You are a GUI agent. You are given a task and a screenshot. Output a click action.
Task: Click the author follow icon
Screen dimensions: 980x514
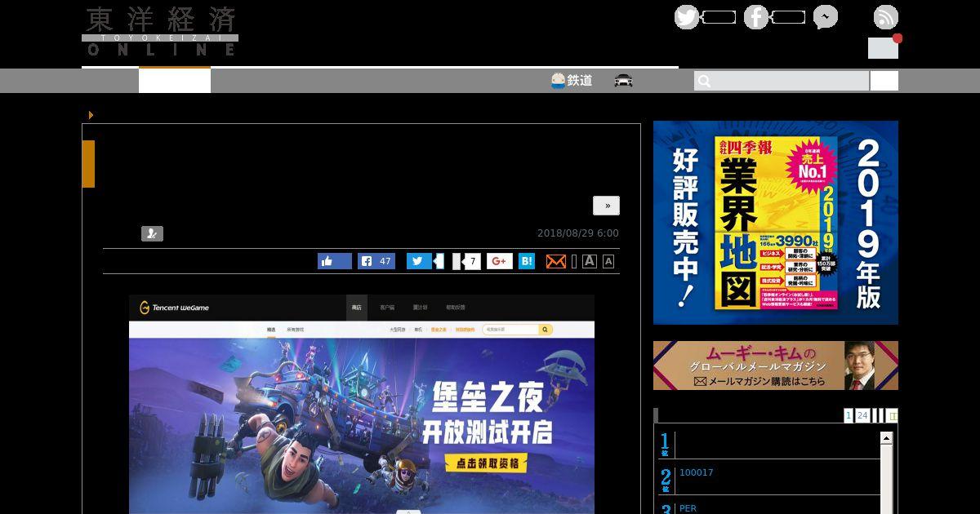tap(152, 234)
